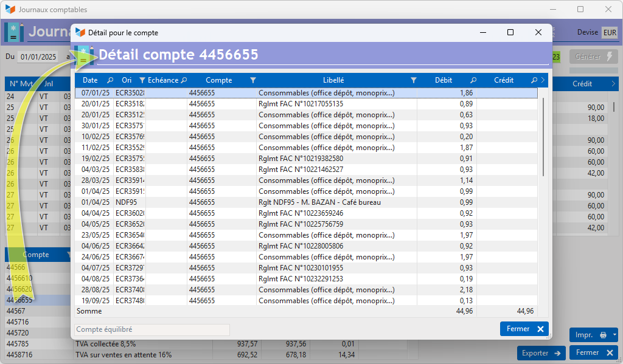This screenshot has width=623, height=364.
Task: Click the magnifier in the dialog's Crédit header
Action: pyautogui.click(x=534, y=80)
